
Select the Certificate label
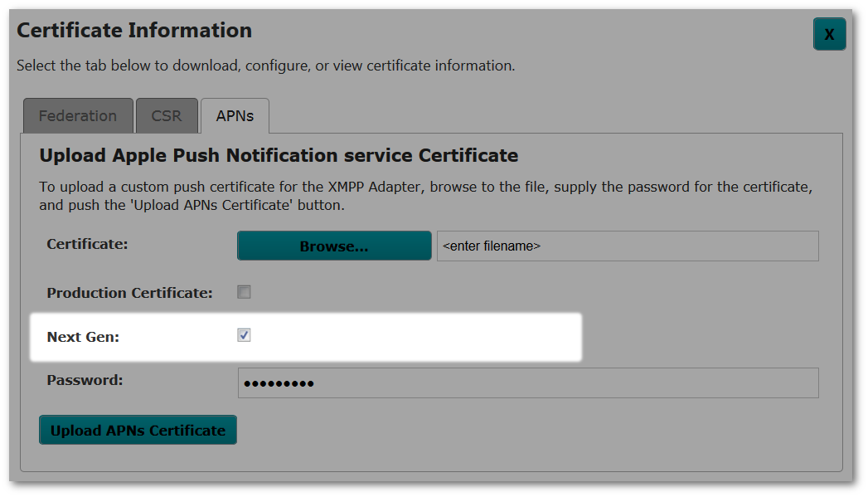click(81, 244)
